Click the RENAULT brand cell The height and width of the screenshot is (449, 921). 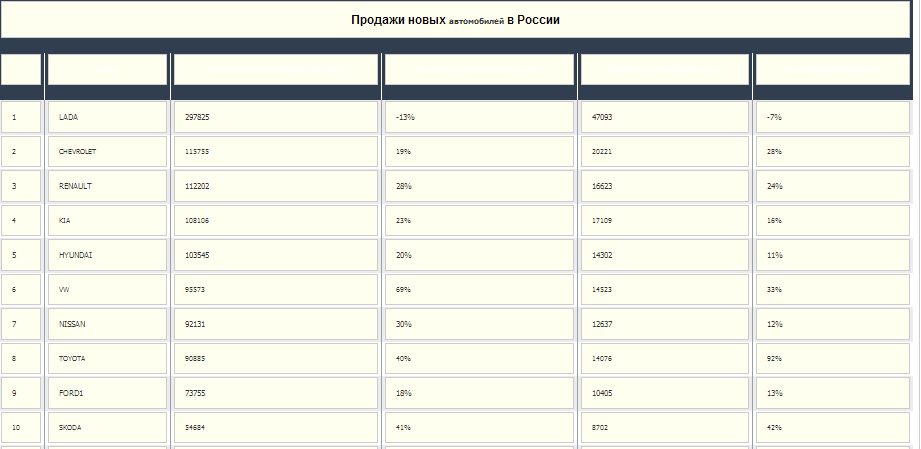point(107,186)
